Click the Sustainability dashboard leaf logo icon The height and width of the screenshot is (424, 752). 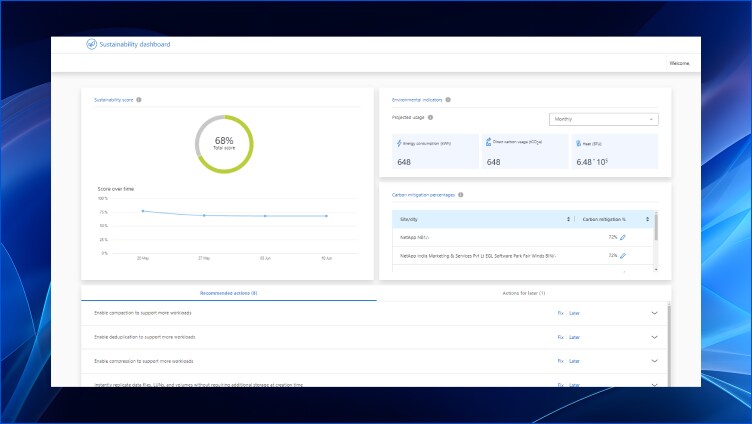click(91, 44)
